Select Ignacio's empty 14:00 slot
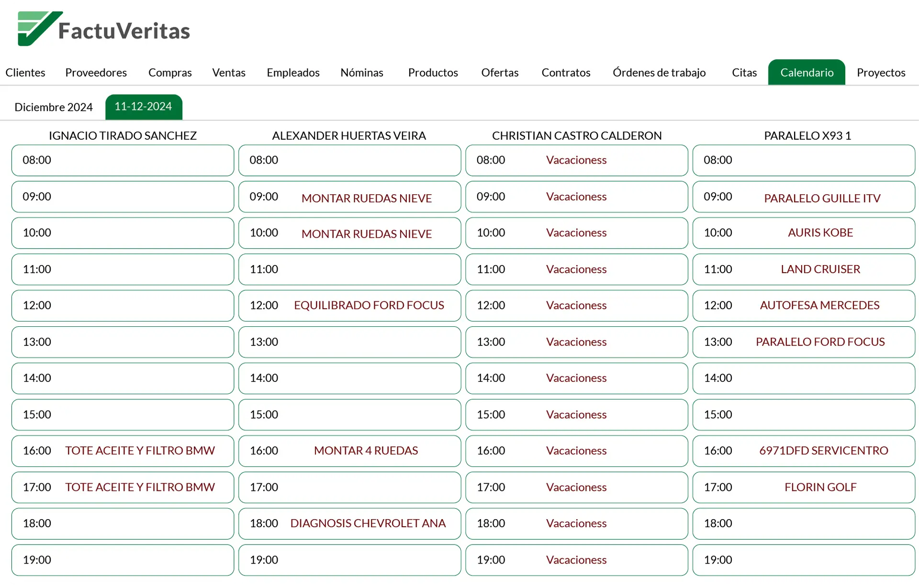Screen dimensions: 919x588 point(123,378)
